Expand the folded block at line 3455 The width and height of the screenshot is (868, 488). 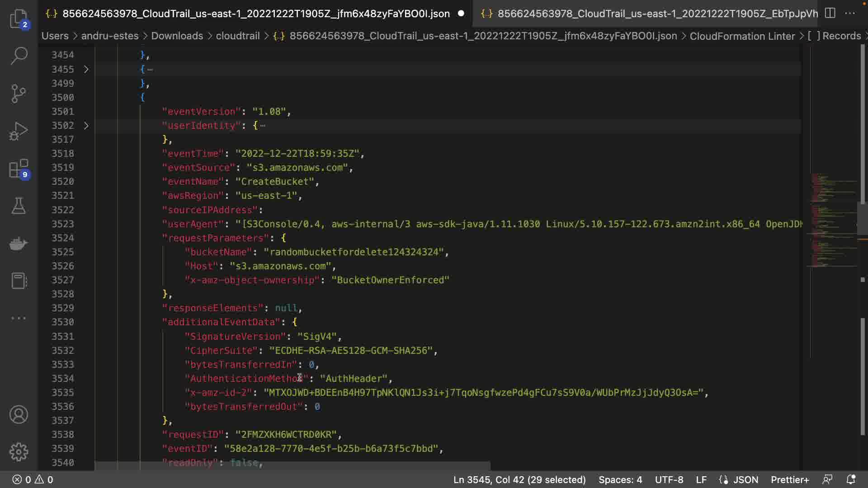click(86, 69)
